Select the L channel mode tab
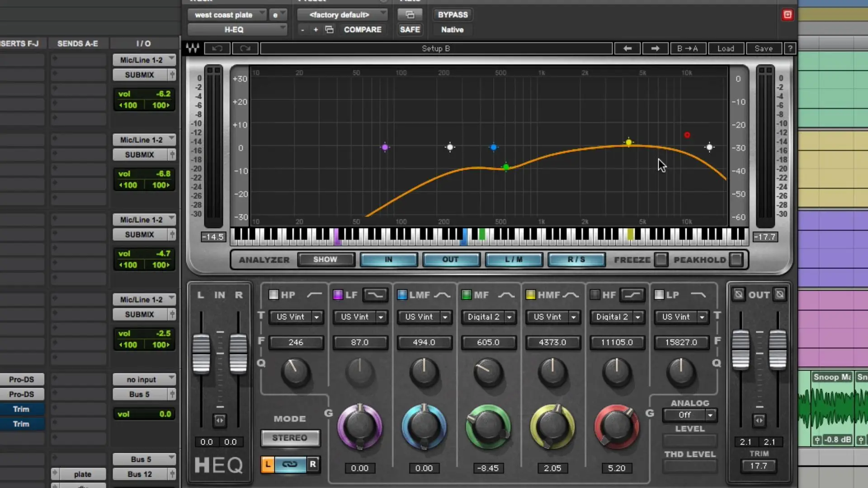The image size is (868, 488). (x=268, y=464)
